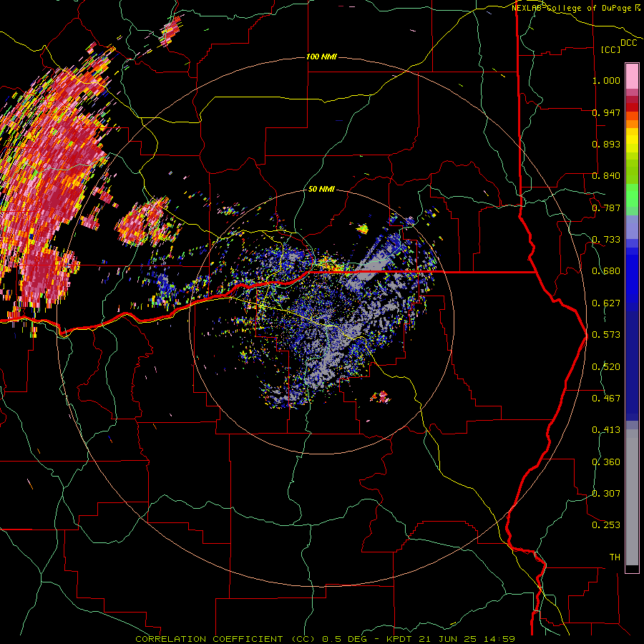Click the 0.307 scale value
This screenshot has height=644, width=644.
click(606, 494)
